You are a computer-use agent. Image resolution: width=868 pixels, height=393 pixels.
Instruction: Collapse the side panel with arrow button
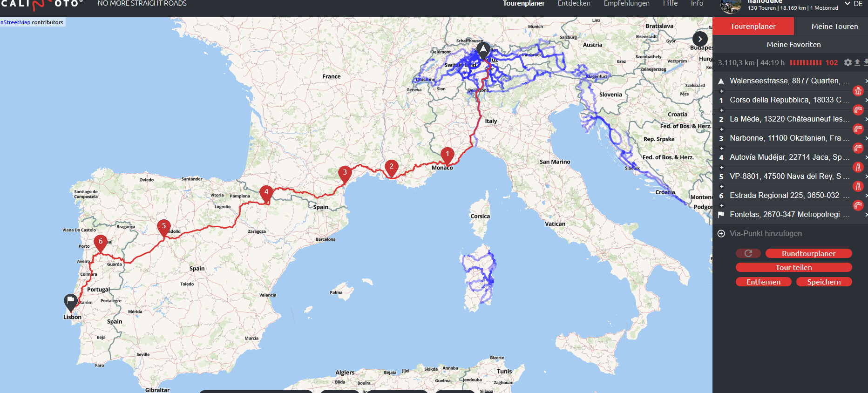point(700,39)
